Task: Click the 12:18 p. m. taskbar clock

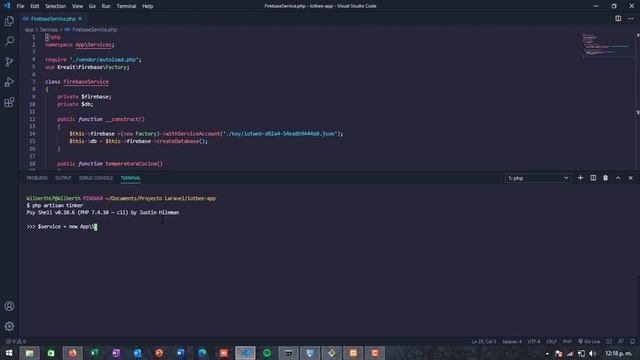Action: click(619, 353)
